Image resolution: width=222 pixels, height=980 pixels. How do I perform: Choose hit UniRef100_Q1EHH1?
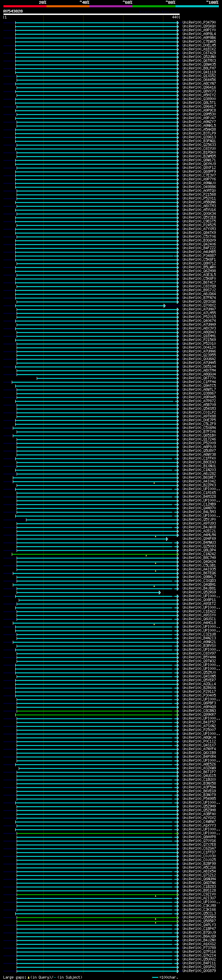click(199, 336)
